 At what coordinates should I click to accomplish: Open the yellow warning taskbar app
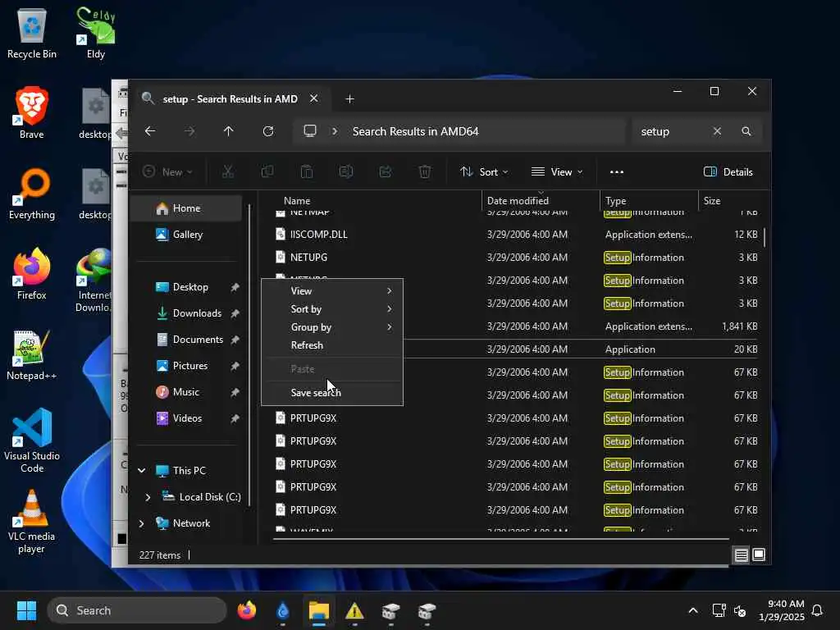point(354,610)
